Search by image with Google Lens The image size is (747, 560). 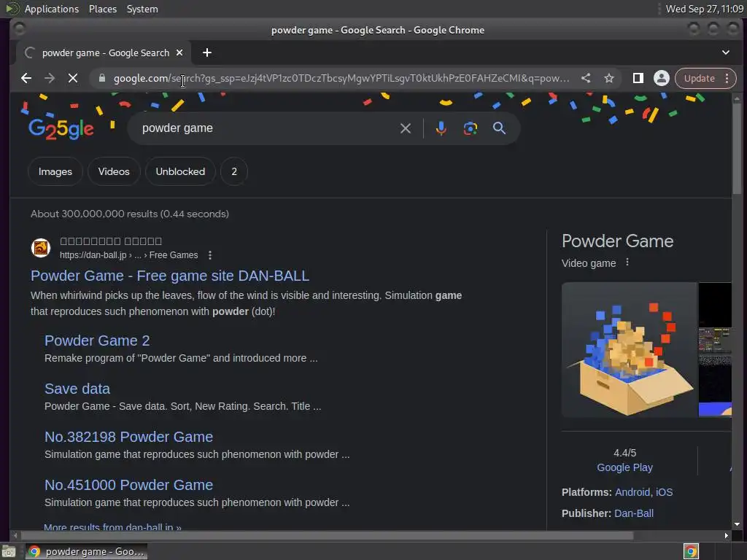coord(471,128)
